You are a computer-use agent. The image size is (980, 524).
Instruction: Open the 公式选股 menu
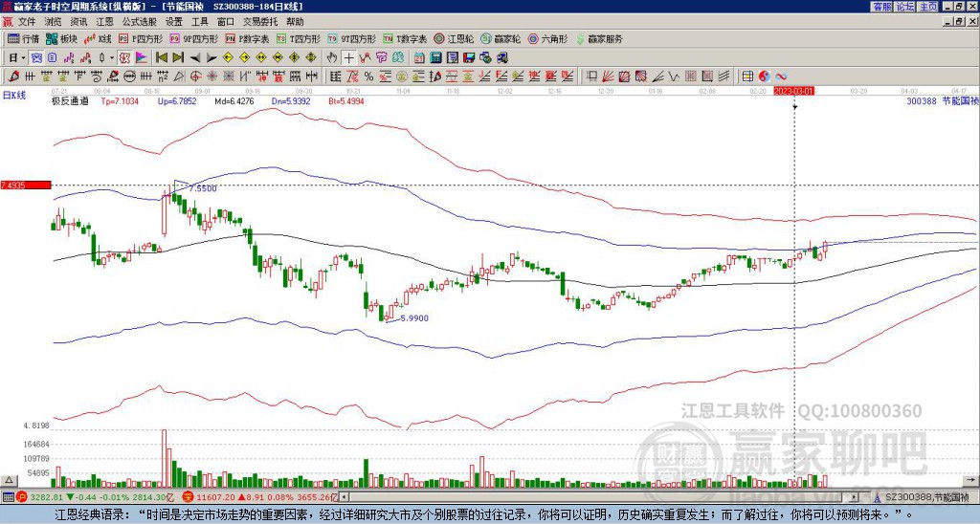click(x=140, y=22)
